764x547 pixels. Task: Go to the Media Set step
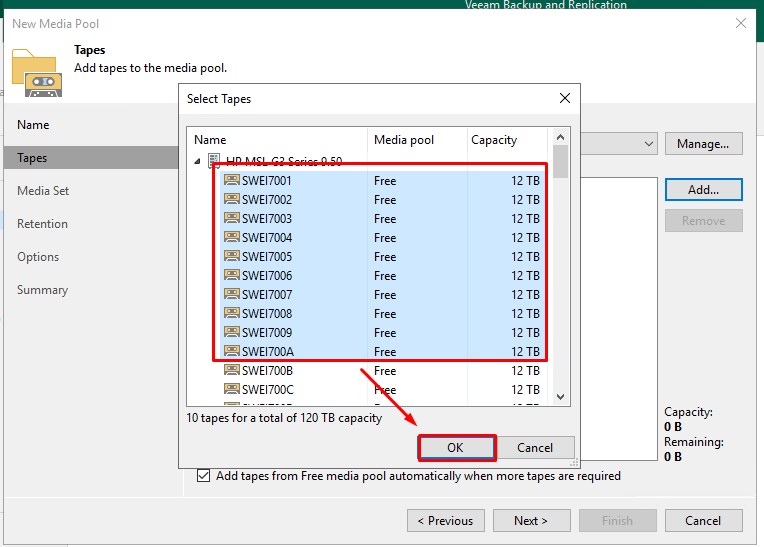43,191
